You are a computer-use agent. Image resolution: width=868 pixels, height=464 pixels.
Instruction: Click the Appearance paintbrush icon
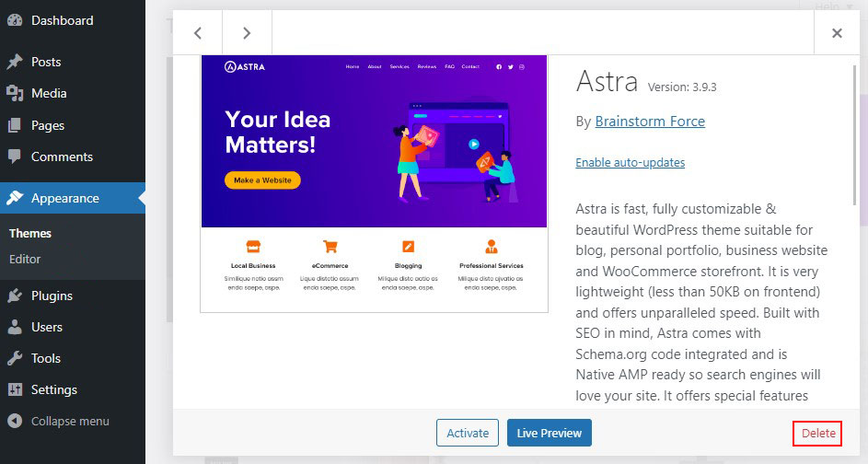[15, 198]
